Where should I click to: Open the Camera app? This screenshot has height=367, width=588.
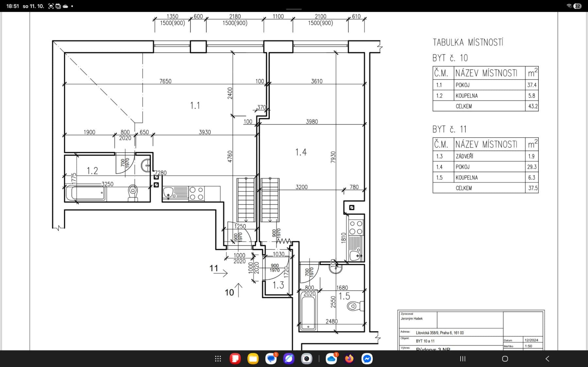pyautogui.click(x=306, y=358)
